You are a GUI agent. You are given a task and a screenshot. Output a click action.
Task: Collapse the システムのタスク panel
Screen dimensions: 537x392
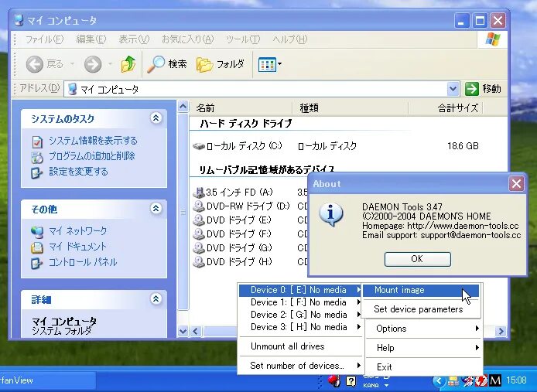[x=156, y=118]
